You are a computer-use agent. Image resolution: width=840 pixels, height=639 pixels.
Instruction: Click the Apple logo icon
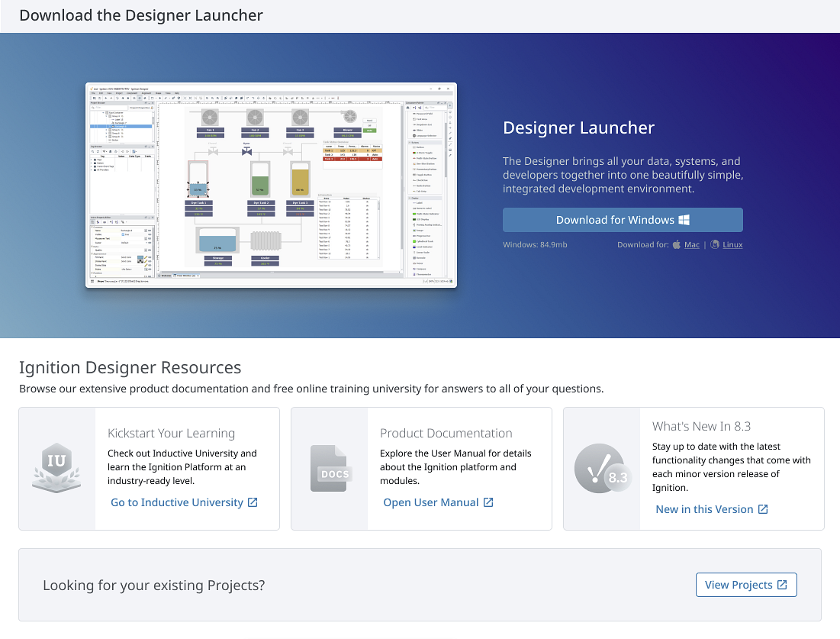(x=677, y=244)
